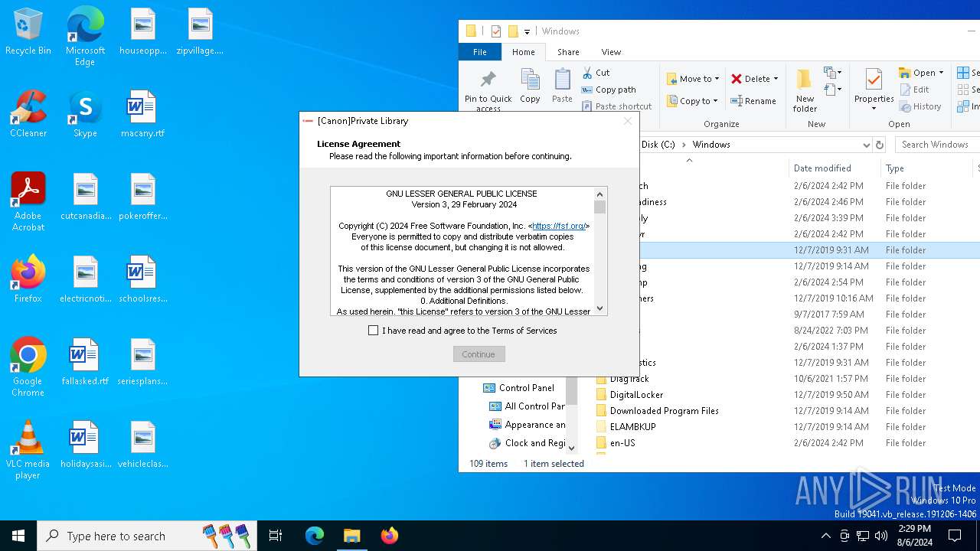
Task: Click Pin to Quick access icon in Explorer
Action: coord(488,80)
